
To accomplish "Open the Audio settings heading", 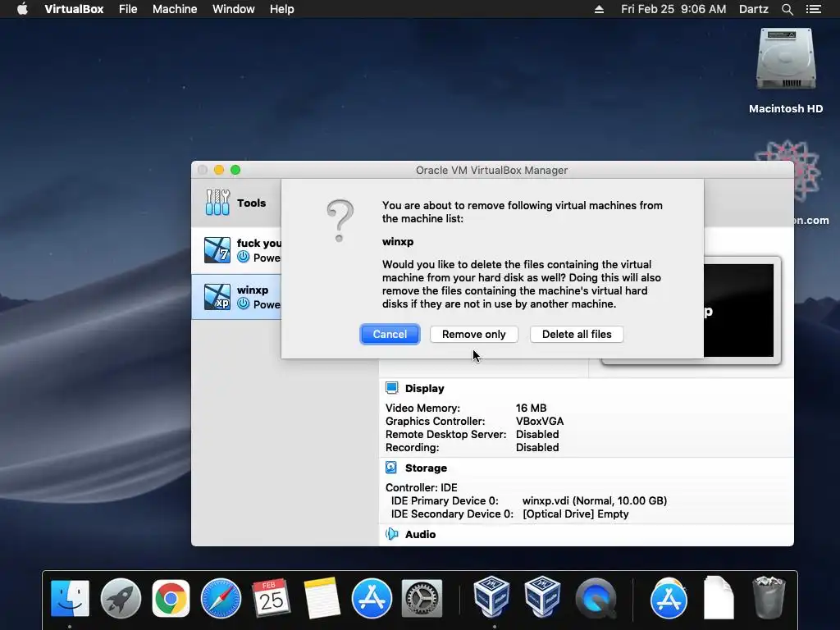I will tap(421, 534).
